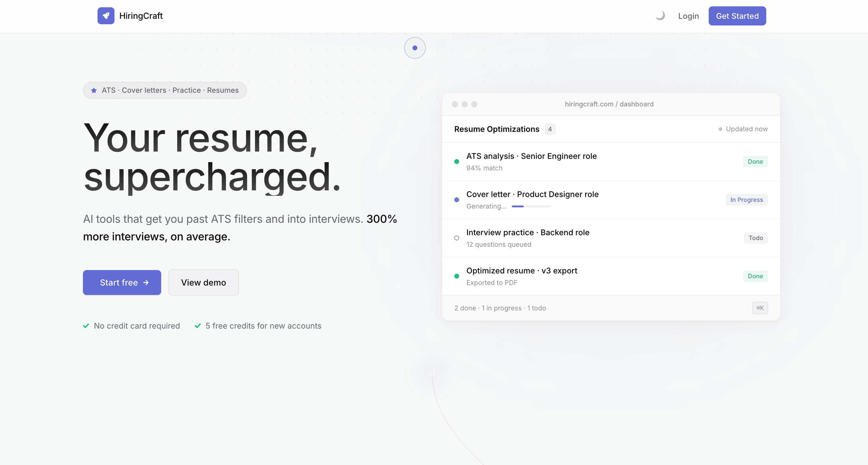868x465 pixels.
Task: Open 'Cover letter · Product Designer role' row title
Action: pyautogui.click(x=532, y=194)
